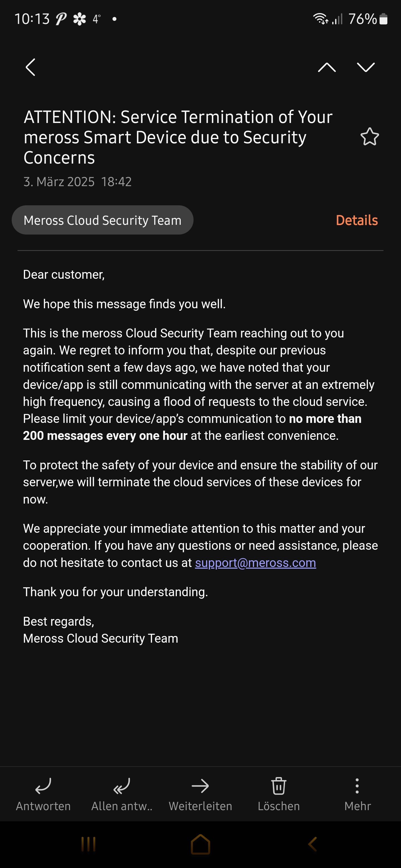Tap the email date 3. März 2025
The height and width of the screenshot is (868, 401).
point(59,182)
